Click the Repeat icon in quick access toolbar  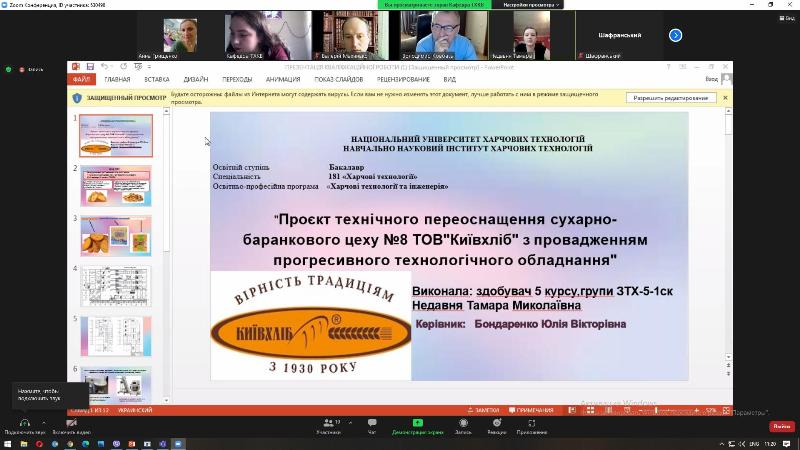(123, 67)
